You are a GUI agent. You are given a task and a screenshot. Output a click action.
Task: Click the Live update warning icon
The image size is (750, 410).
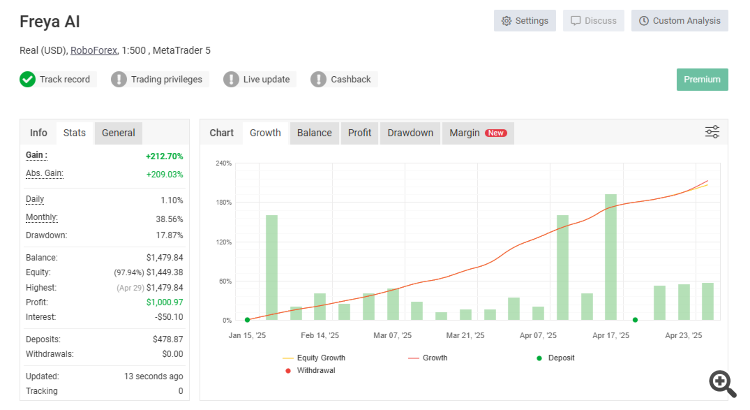231,79
